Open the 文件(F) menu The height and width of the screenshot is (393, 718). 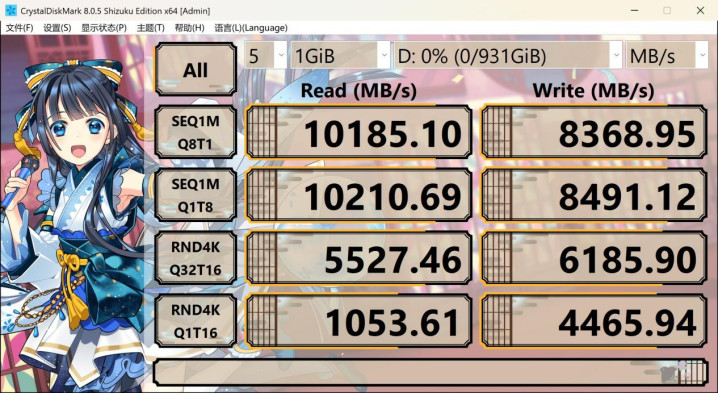point(19,28)
